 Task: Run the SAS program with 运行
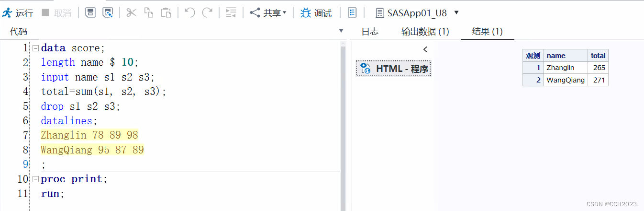coord(17,13)
